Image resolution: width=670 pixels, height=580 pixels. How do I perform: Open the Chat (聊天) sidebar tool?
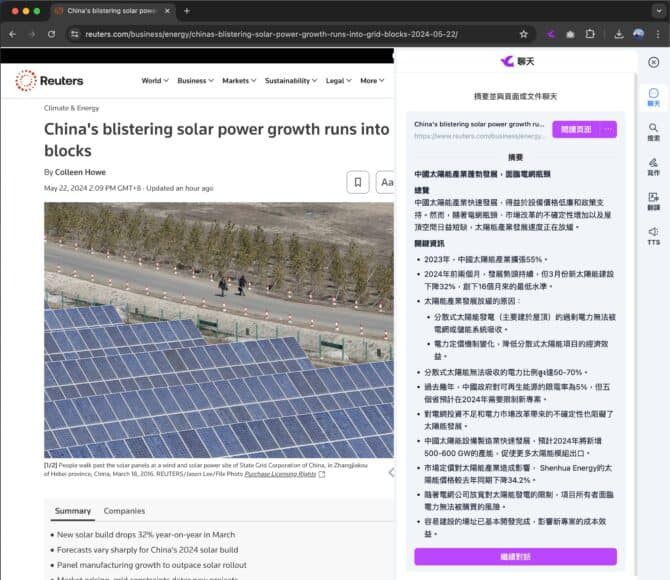(x=653, y=96)
